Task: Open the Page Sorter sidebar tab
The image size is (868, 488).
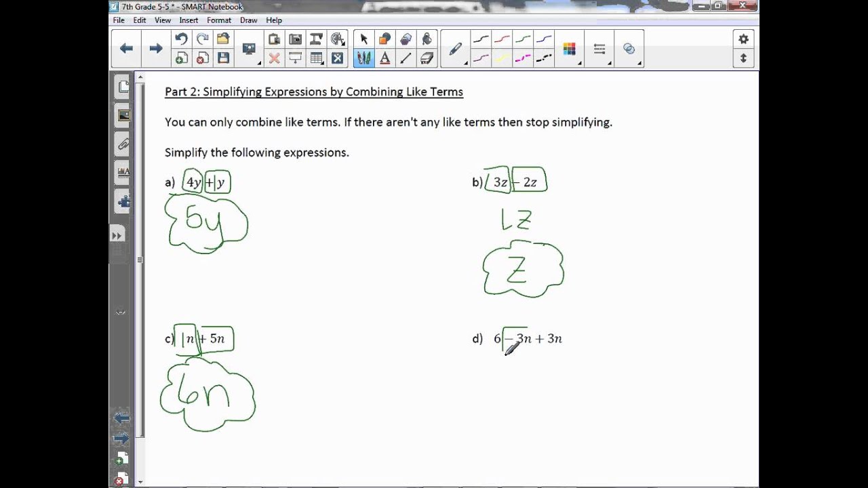Action: click(123, 86)
